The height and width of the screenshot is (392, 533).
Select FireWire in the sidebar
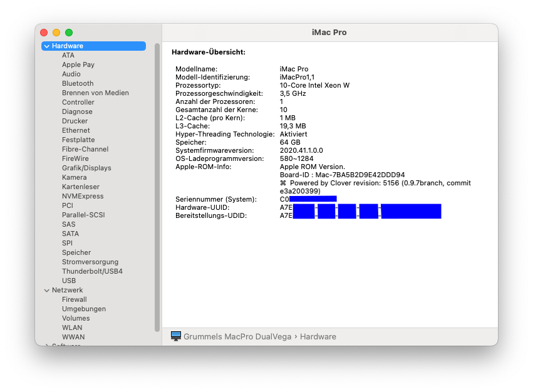[x=75, y=159]
